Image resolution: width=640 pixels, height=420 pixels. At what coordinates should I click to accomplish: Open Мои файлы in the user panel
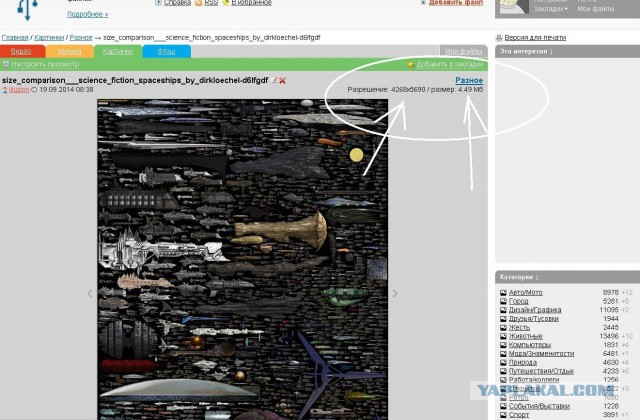click(596, 9)
